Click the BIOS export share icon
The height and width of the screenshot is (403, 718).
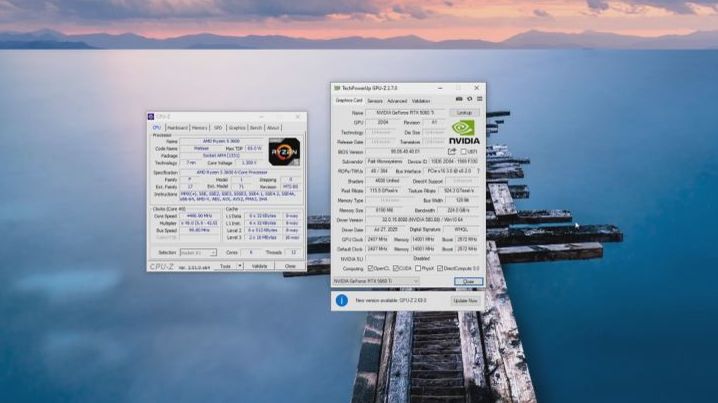pos(452,152)
